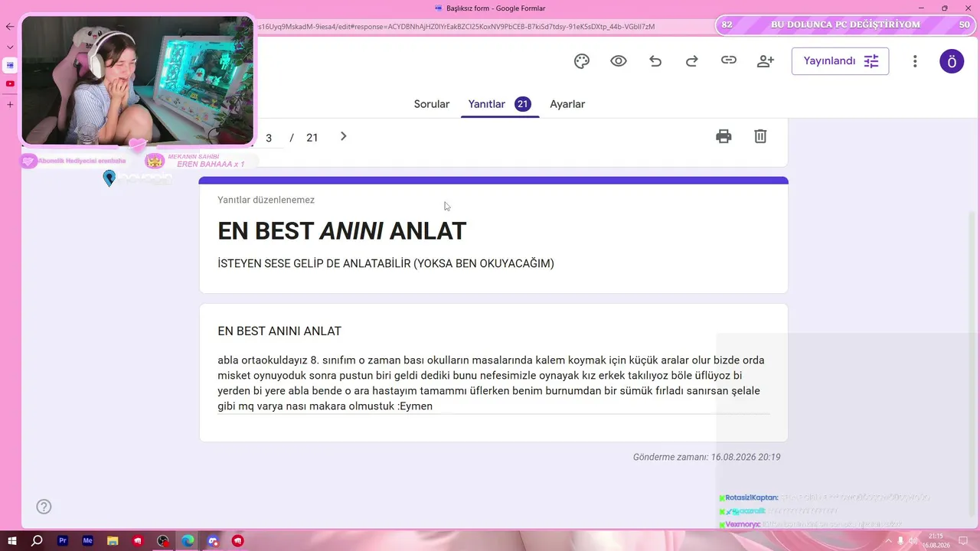Open the theme customization palette icon

point(582,61)
